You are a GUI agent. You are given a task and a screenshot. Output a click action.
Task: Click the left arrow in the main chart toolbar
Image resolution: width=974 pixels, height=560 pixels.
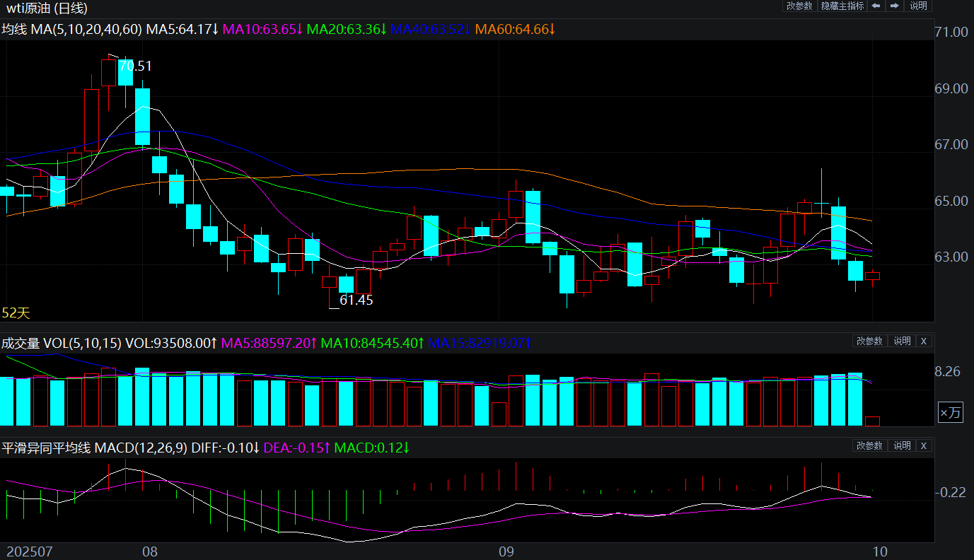876,6
